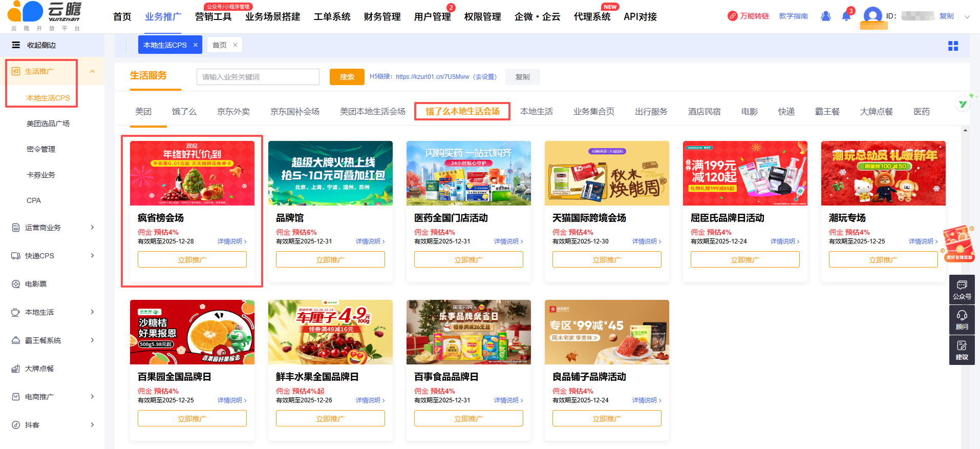Click the red envelope invite icon
Viewport: 980px width, 449px height.
coord(958,243)
